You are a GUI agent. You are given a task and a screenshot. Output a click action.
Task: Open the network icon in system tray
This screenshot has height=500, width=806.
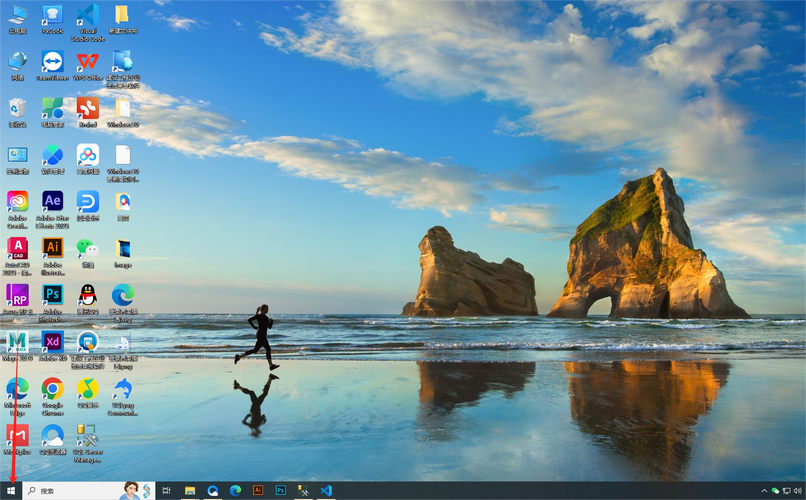(786, 491)
